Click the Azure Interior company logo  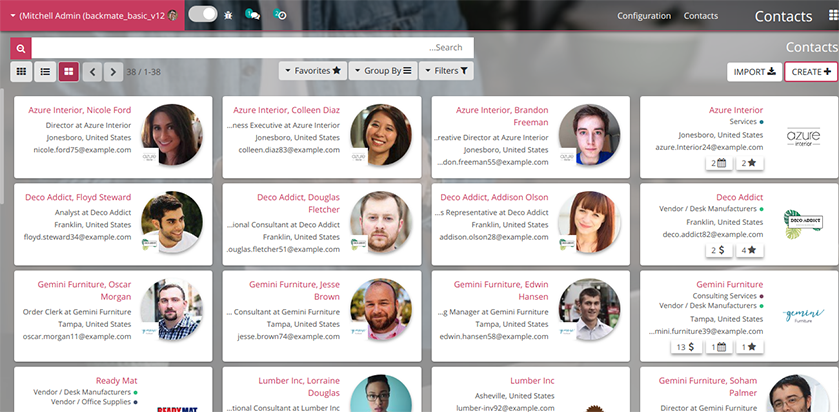coord(804,137)
